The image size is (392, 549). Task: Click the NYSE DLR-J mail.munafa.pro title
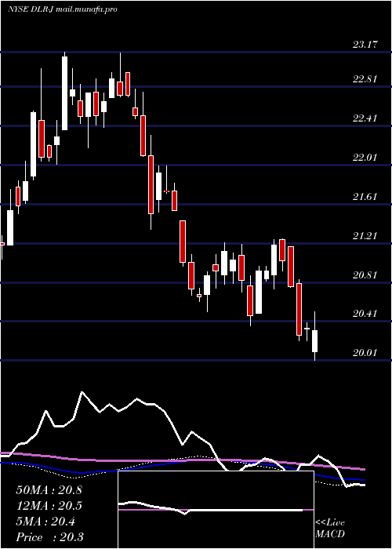point(62,9)
